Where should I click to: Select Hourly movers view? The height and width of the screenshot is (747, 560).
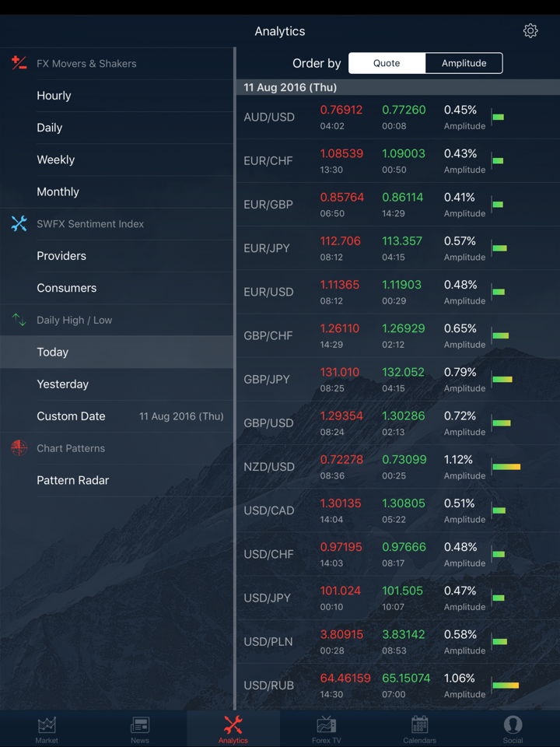click(x=54, y=96)
